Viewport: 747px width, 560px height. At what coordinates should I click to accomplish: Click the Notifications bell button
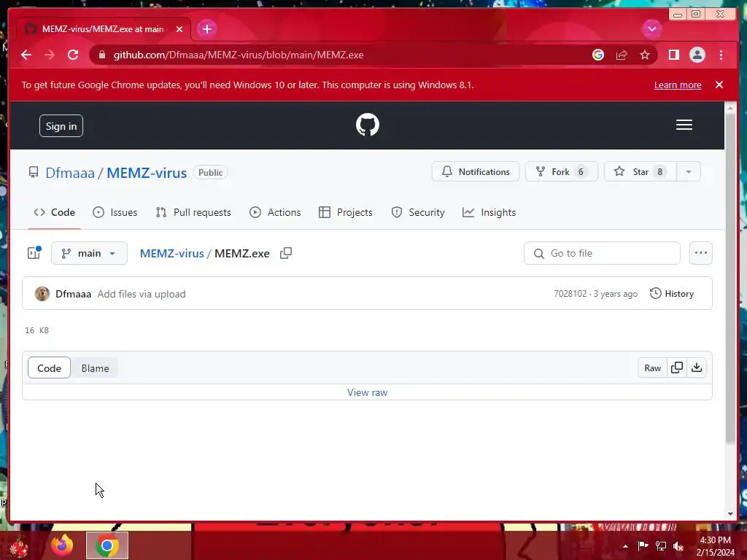coord(476,172)
